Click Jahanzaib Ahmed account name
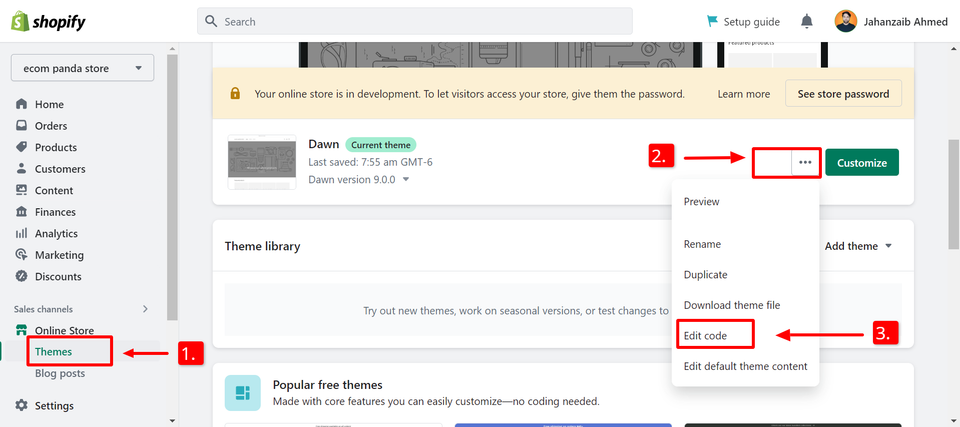 (x=905, y=22)
